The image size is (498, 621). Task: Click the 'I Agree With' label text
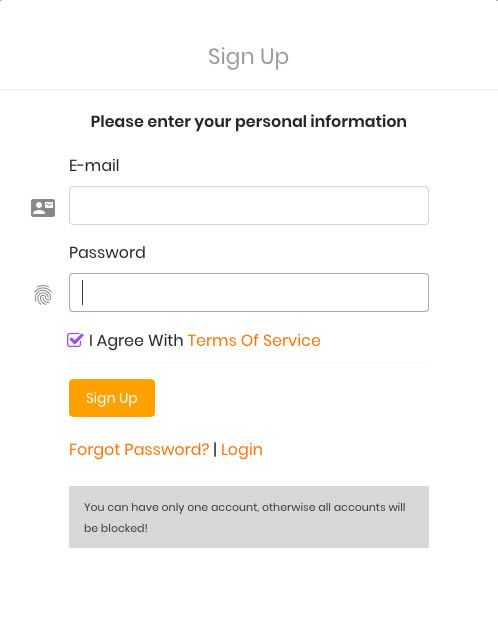(x=136, y=340)
